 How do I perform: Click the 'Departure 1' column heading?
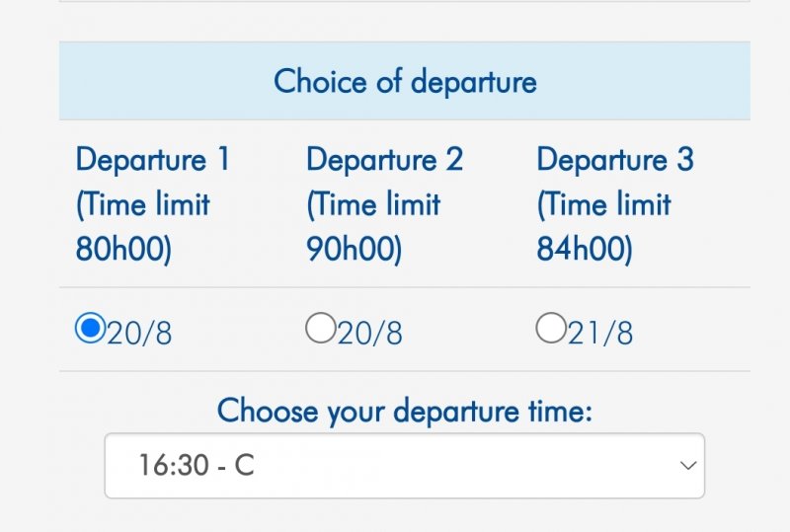(x=152, y=160)
